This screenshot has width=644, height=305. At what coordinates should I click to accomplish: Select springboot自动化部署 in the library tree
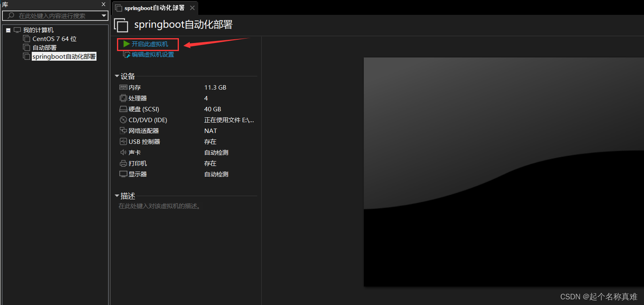tap(64, 56)
